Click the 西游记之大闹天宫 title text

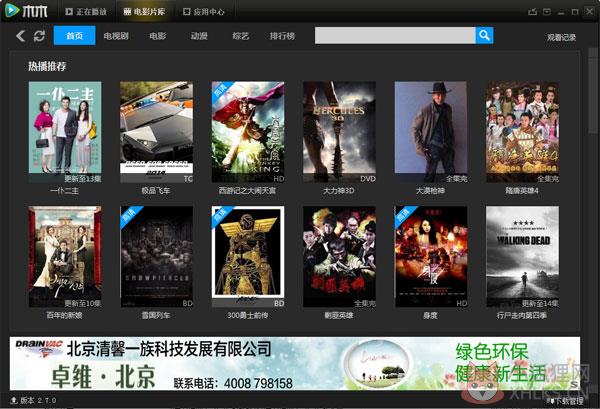(247, 191)
